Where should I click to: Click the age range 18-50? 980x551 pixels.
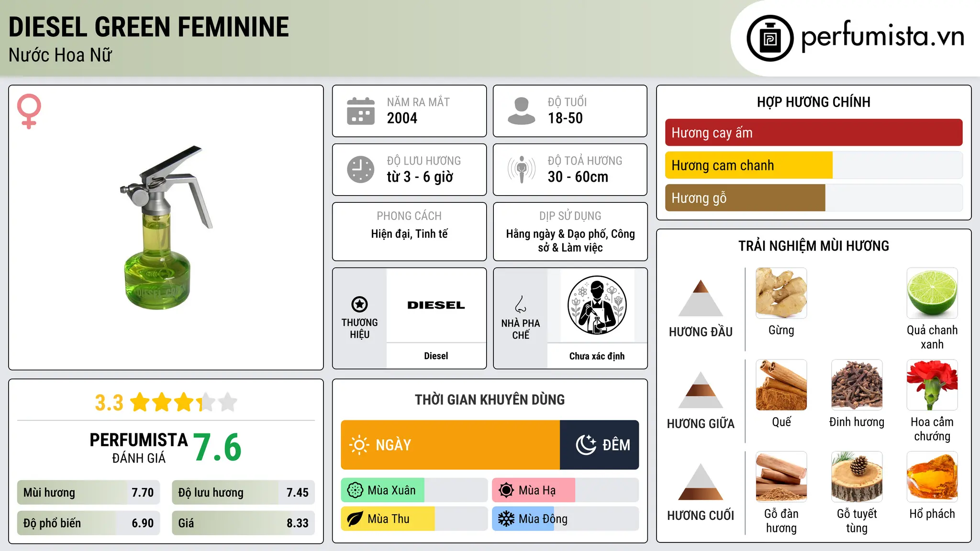click(x=565, y=118)
